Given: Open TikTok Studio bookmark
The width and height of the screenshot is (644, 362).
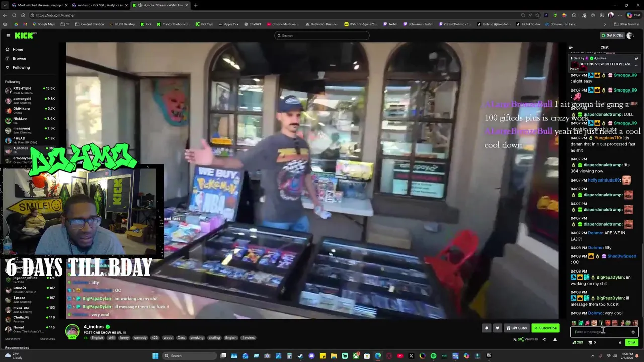Looking at the screenshot, I should click(528, 24).
